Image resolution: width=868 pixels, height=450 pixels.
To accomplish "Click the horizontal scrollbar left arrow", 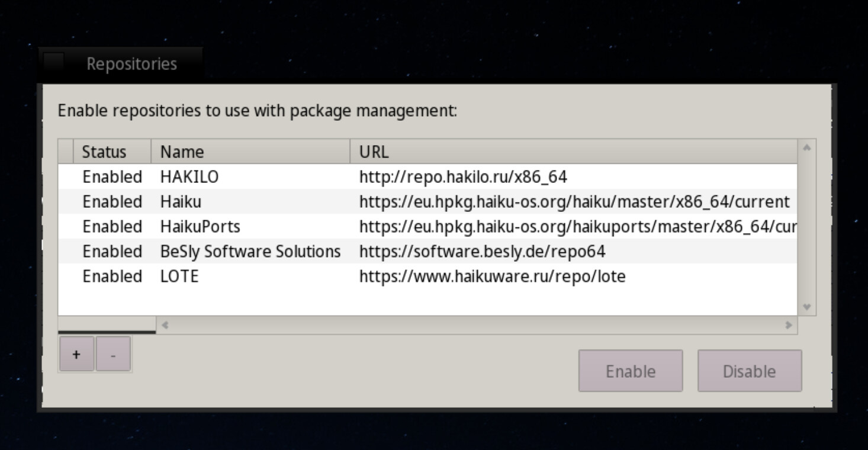I will (x=165, y=324).
